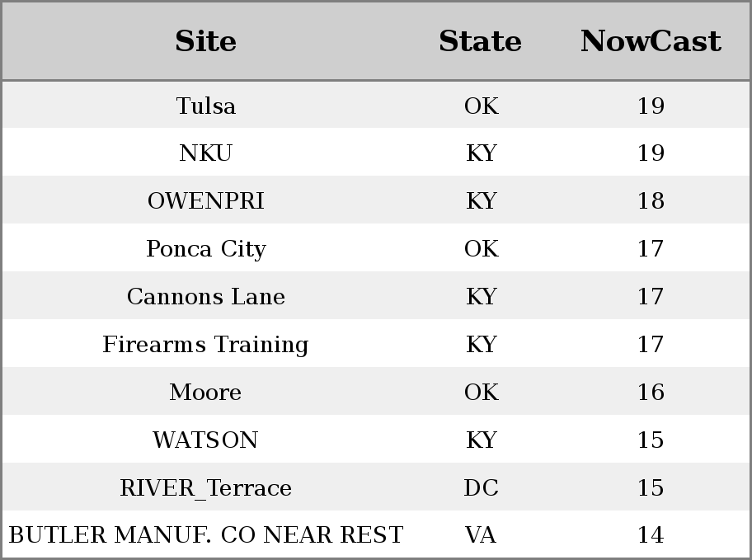Screen dimensions: 752x560
Task: Select the NowCast value 18
Action: (651, 200)
